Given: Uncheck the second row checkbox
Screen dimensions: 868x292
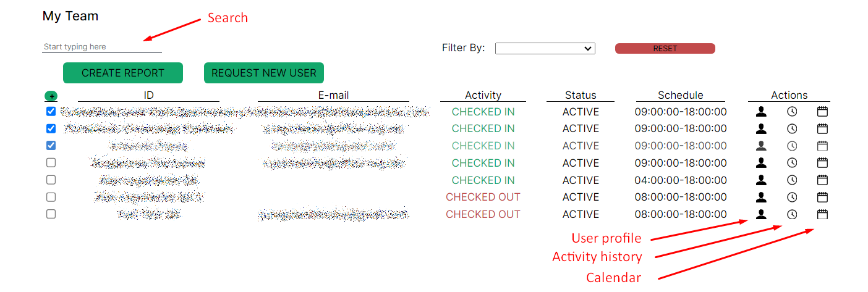Looking at the screenshot, I should coord(51,128).
